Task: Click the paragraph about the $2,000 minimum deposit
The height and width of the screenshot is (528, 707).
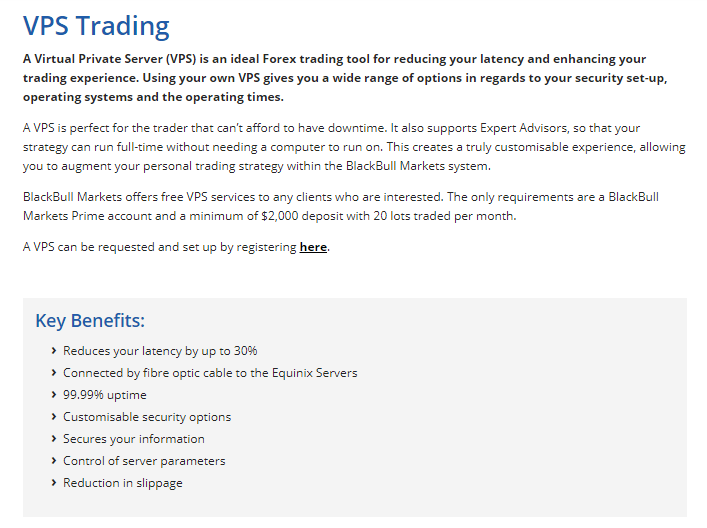Action: click(x=340, y=206)
